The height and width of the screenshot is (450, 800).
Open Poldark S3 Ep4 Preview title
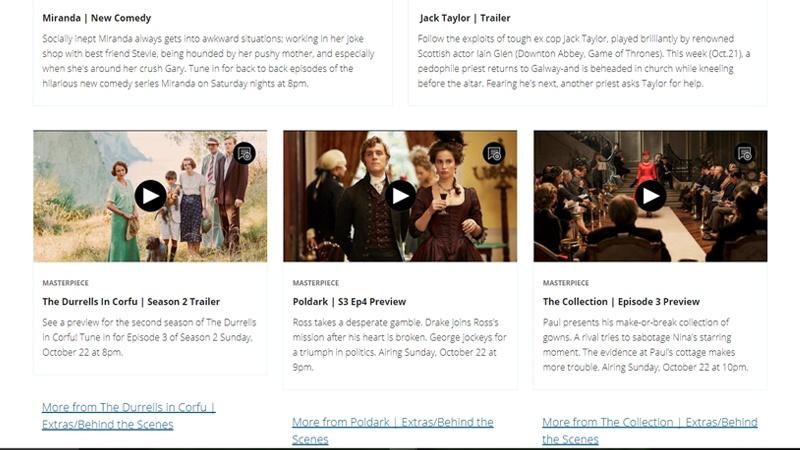[349, 302]
